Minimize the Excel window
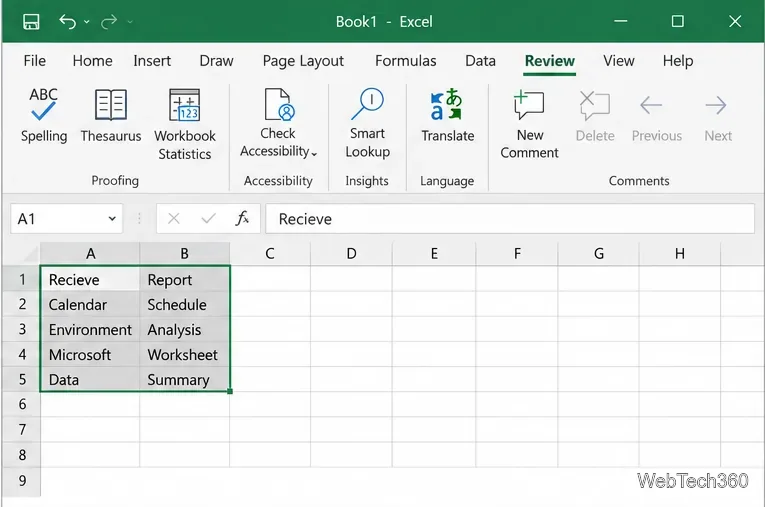765x507 pixels. click(621, 21)
